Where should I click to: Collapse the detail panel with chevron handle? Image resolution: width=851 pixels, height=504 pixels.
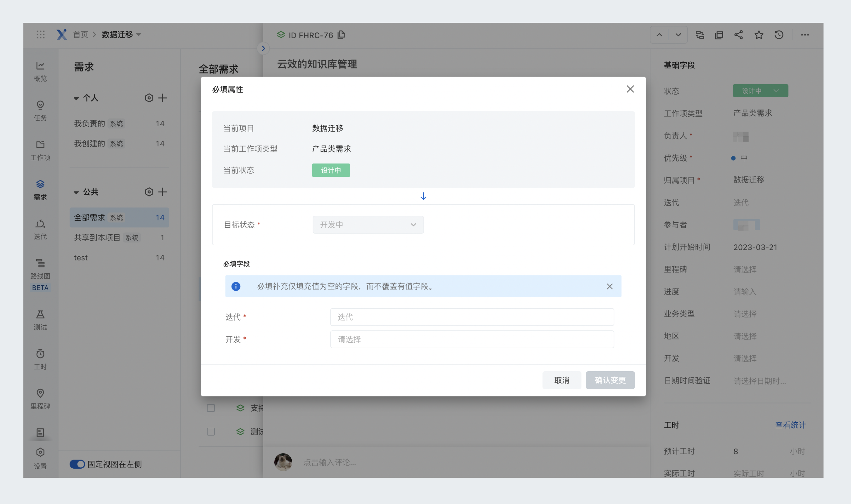(x=263, y=48)
